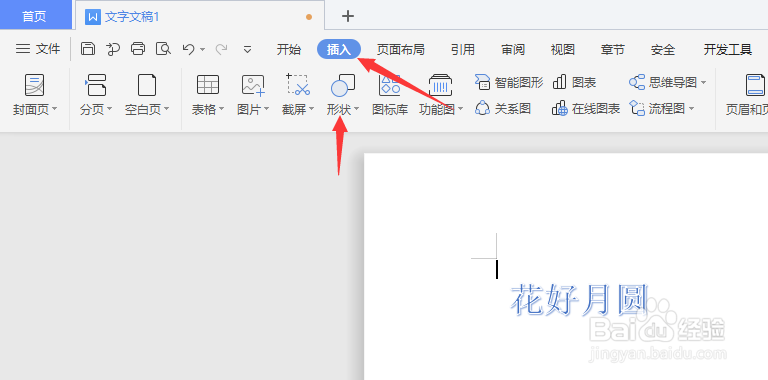Click the Undo icon
This screenshot has width=768, height=380.
tap(189, 48)
